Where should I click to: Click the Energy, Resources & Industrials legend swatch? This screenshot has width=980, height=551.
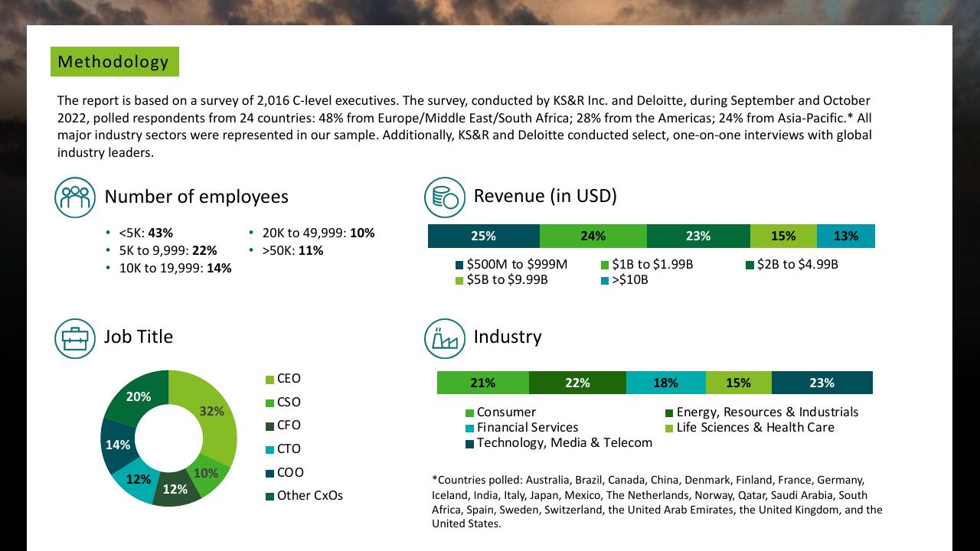(x=669, y=413)
